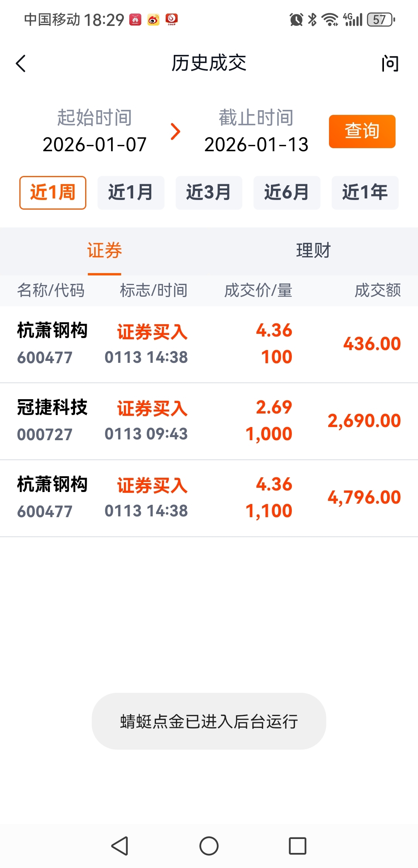Open the 冠捷科技 000727 trade record
Screen dimensions: 418x868
(209, 421)
